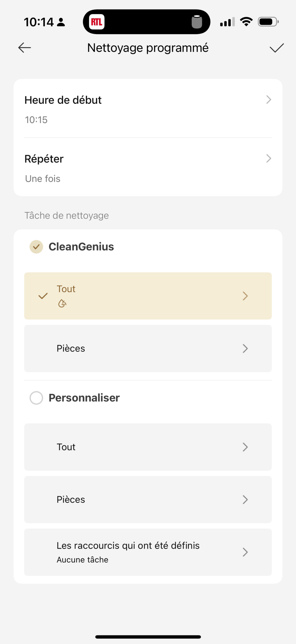296x644 pixels.
Task: Expand CleanGenius Pièces chevron
Action: click(x=245, y=348)
